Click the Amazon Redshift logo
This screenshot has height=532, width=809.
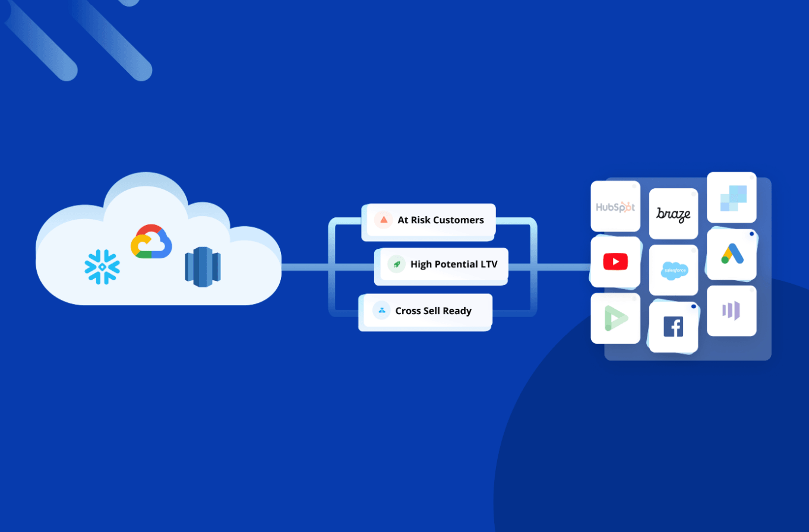coord(203,267)
